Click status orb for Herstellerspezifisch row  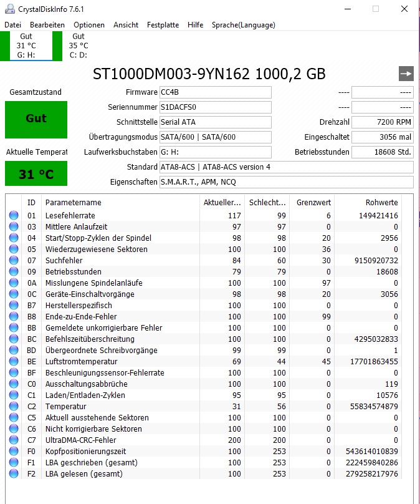coord(14,305)
